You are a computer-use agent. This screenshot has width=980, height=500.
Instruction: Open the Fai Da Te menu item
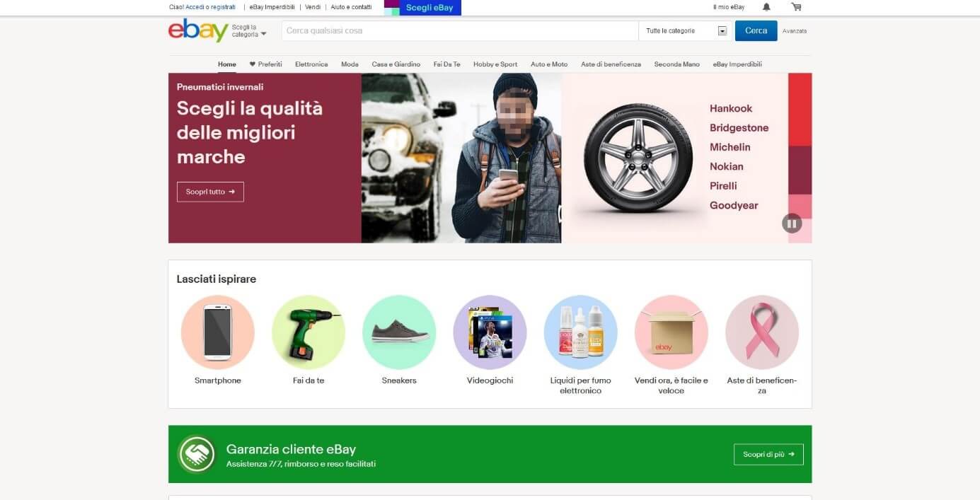point(446,64)
